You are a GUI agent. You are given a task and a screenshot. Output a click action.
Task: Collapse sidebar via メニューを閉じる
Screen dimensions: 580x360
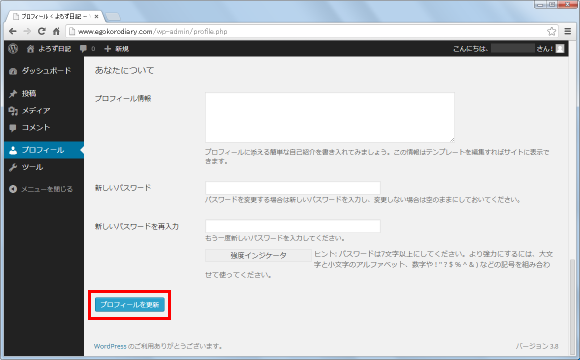pos(41,189)
